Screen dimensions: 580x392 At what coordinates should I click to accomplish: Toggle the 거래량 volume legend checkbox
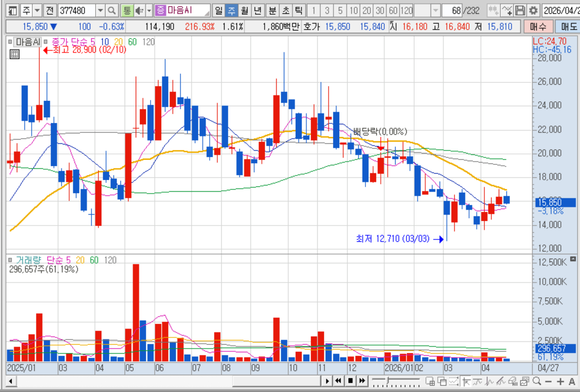pyautogui.click(x=10, y=260)
